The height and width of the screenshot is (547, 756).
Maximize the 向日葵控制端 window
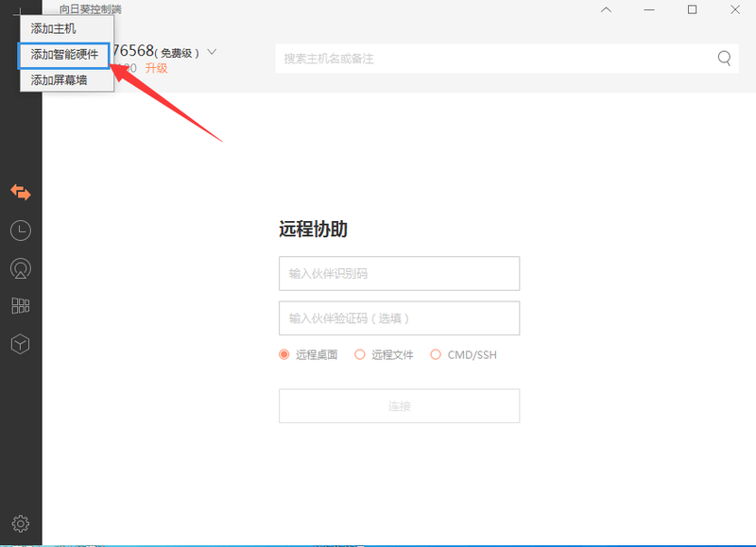click(x=692, y=9)
